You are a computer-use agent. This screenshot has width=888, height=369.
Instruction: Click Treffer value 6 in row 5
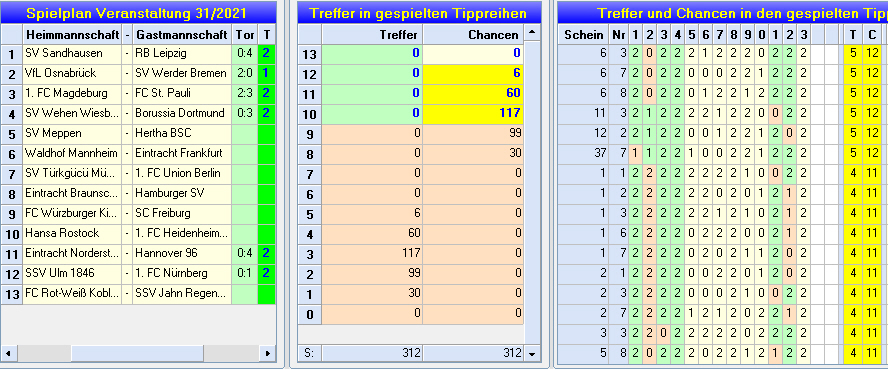(x=372, y=213)
